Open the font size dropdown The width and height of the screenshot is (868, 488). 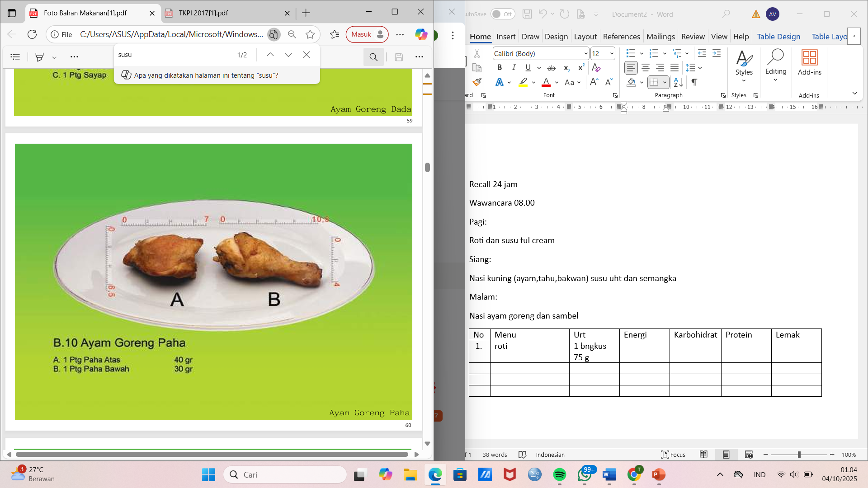tap(612, 54)
